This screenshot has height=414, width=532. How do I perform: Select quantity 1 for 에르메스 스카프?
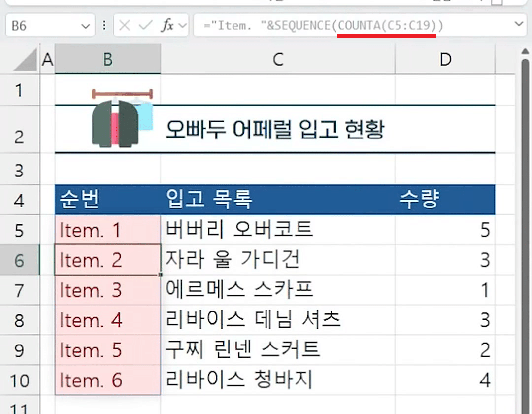pos(445,290)
